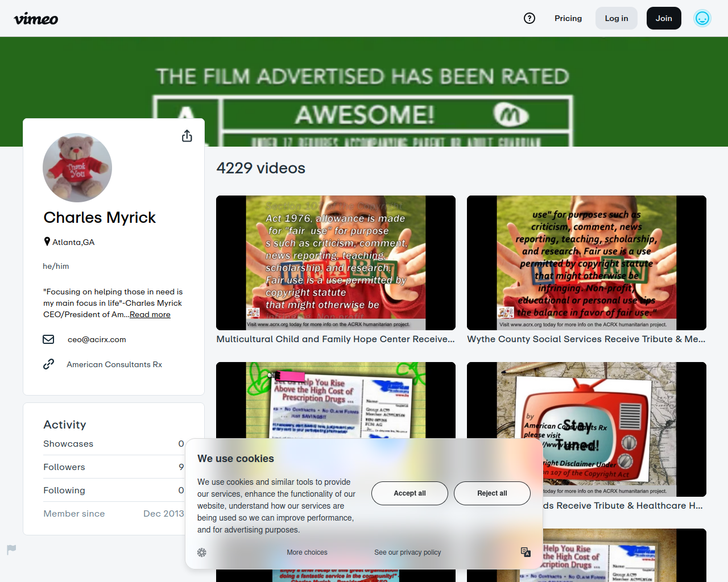Share Charles Myrick's profile via share icon
Screen dimensions: 728x582
187,136
